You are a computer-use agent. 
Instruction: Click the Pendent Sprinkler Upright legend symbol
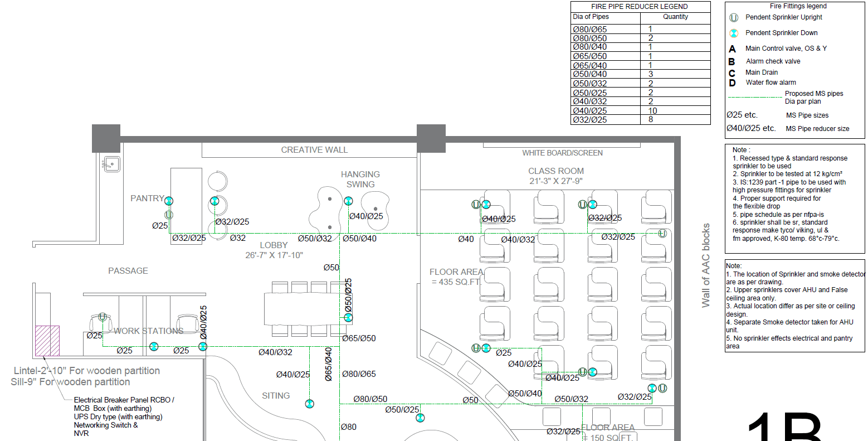coord(734,18)
